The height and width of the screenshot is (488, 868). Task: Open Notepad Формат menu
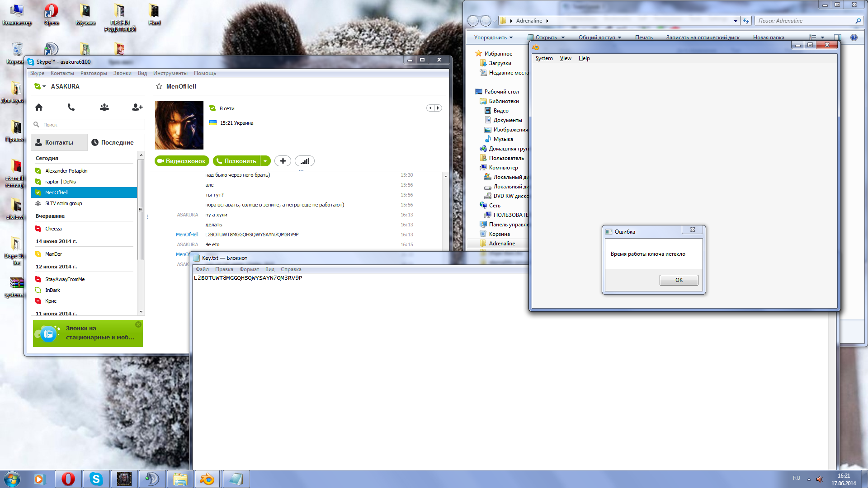[249, 269]
